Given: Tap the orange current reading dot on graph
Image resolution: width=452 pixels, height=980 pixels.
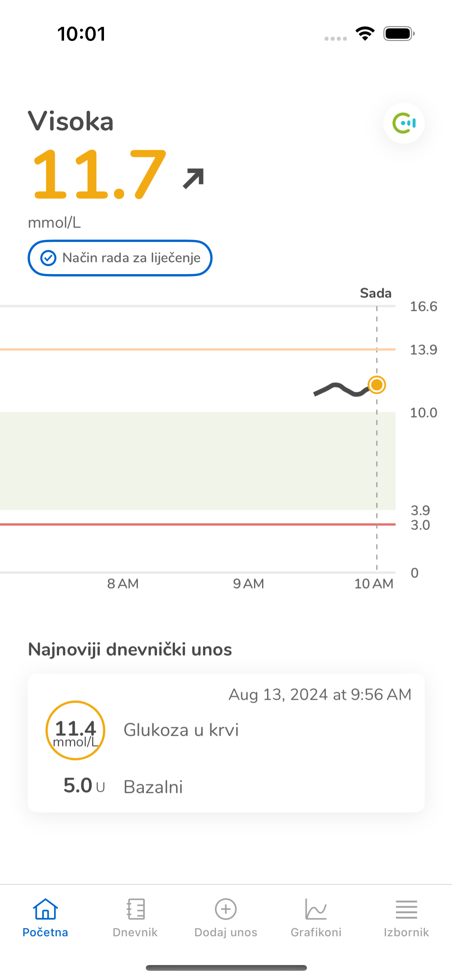Looking at the screenshot, I should pos(376,385).
